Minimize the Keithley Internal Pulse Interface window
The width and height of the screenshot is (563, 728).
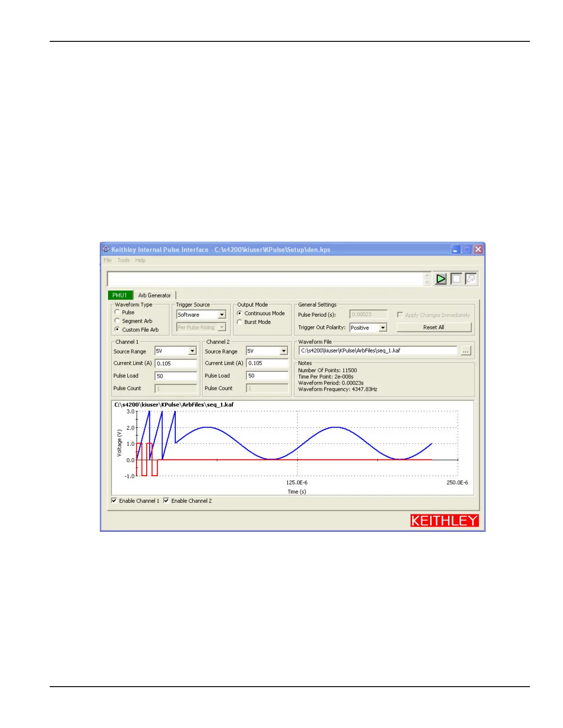pyautogui.click(x=455, y=249)
